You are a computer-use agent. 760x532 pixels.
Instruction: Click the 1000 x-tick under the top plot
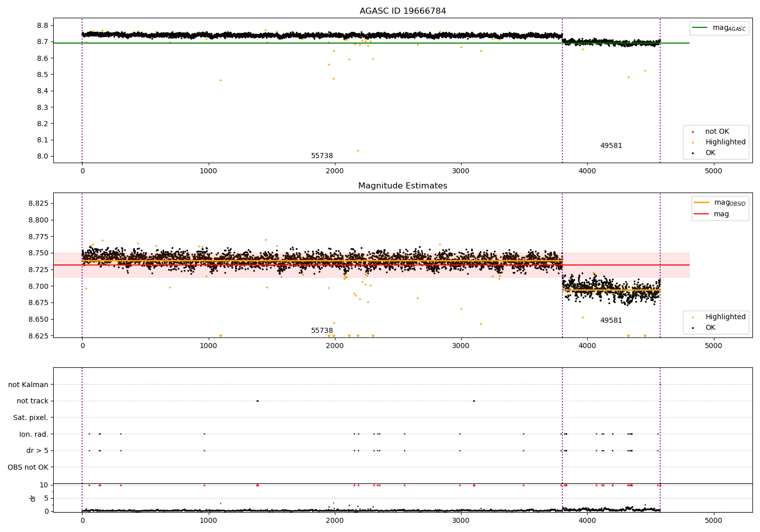click(x=208, y=171)
